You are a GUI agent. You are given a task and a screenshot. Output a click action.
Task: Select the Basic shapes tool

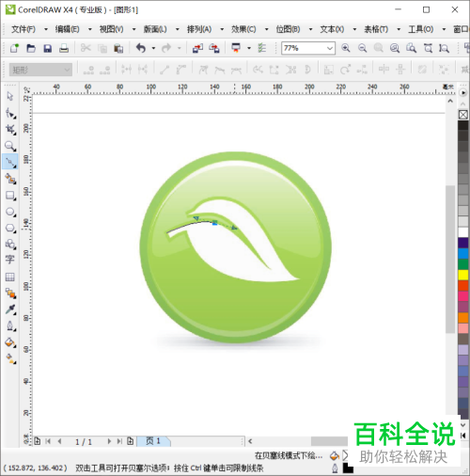[10, 245]
